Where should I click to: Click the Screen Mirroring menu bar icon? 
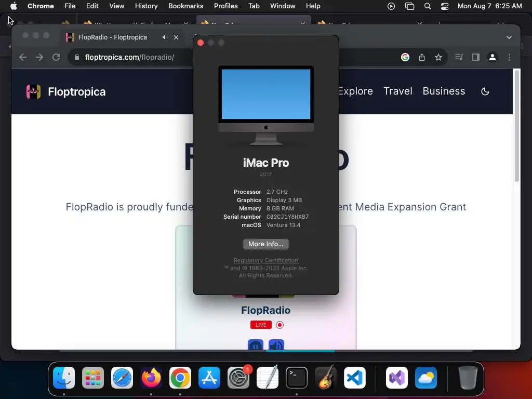coord(409,6)
